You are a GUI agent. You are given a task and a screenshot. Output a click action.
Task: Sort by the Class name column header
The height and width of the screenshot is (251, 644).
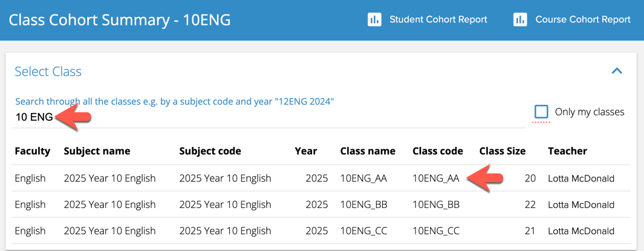368,151
